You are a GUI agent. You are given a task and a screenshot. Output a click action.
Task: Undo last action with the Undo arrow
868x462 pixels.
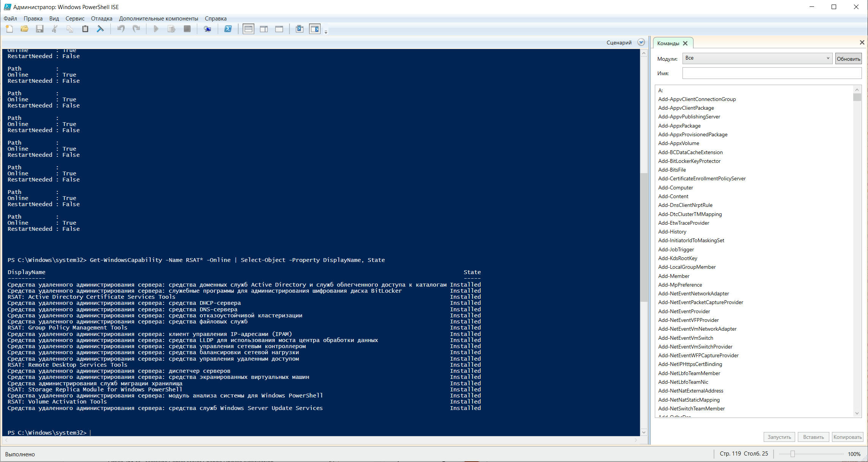121,29
